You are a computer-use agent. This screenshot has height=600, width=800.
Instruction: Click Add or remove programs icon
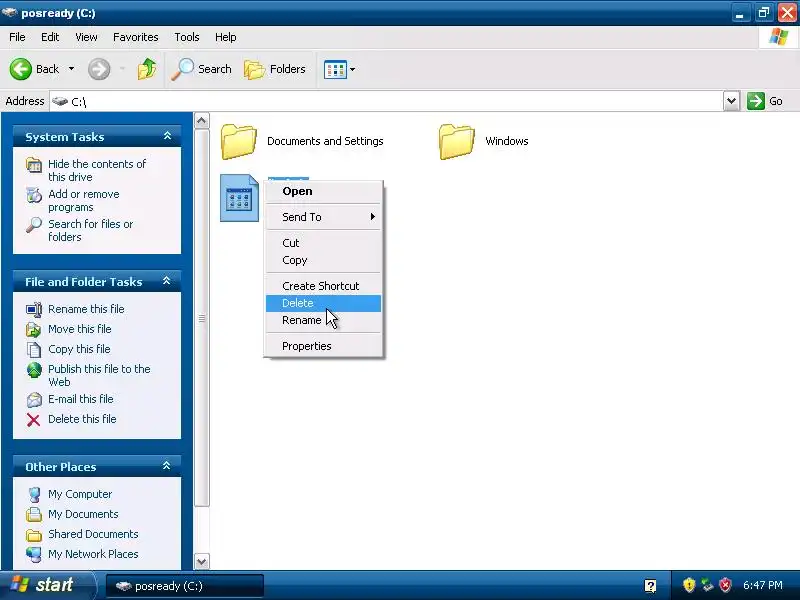tap(34, 195)
